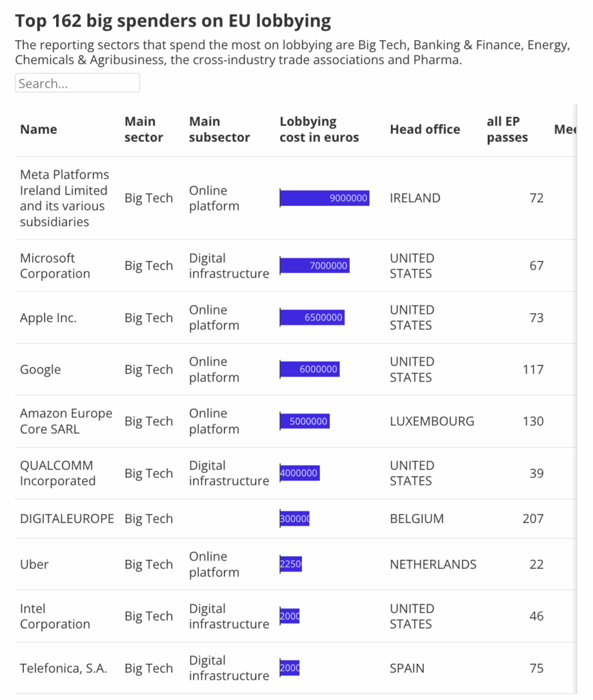Select the Telefonica, S.A. name cell
This screenshot has height=700, width=593.
coord(64,669)
